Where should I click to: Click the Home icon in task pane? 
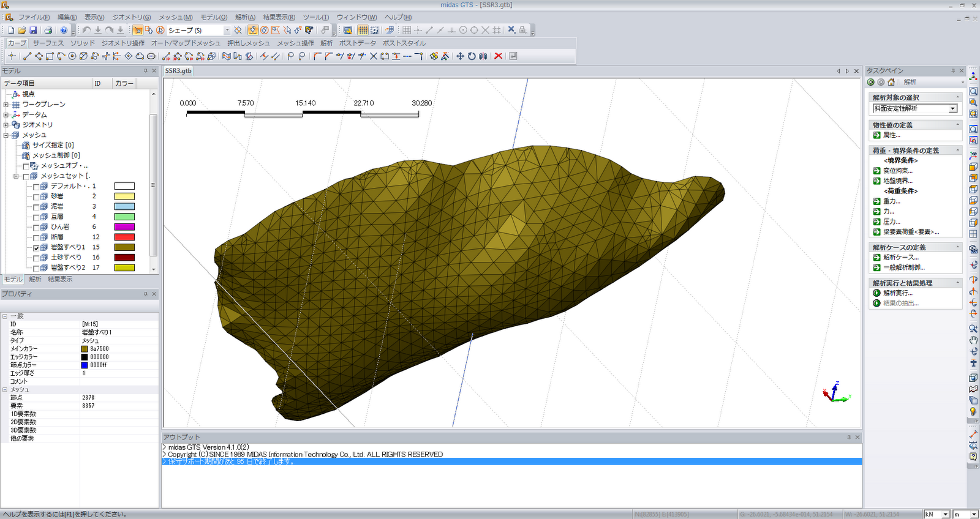[x=891, y=82]
